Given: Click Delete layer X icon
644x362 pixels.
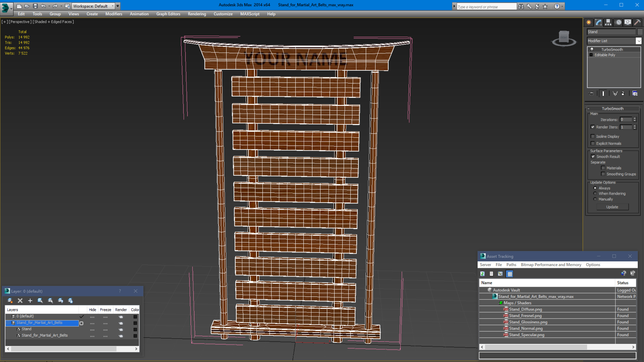Looking at the screenshot, I should coord(20,301).
